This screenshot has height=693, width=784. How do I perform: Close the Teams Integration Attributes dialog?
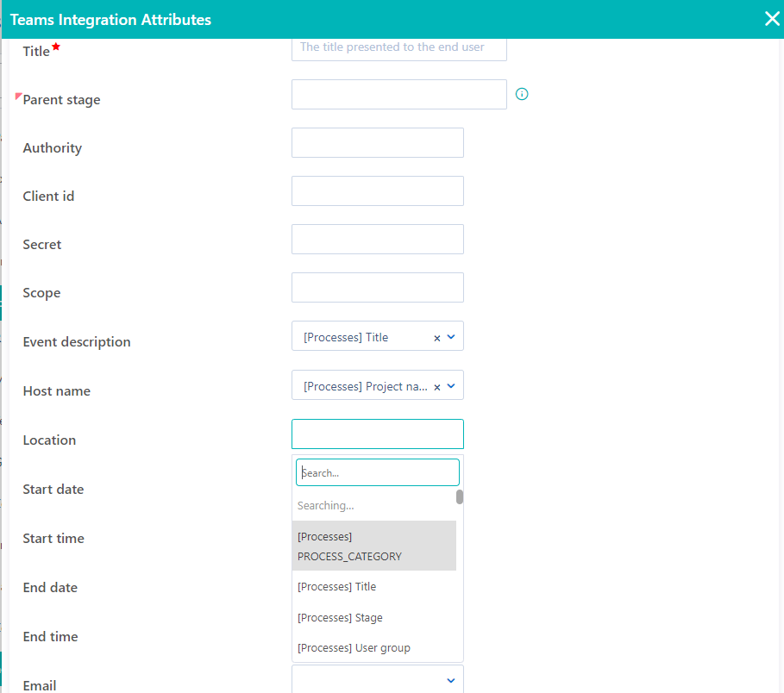(x=771, y=19)
